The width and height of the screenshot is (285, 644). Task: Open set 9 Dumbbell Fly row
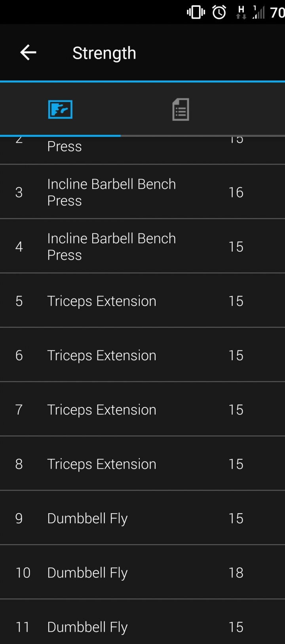(142, 518)
